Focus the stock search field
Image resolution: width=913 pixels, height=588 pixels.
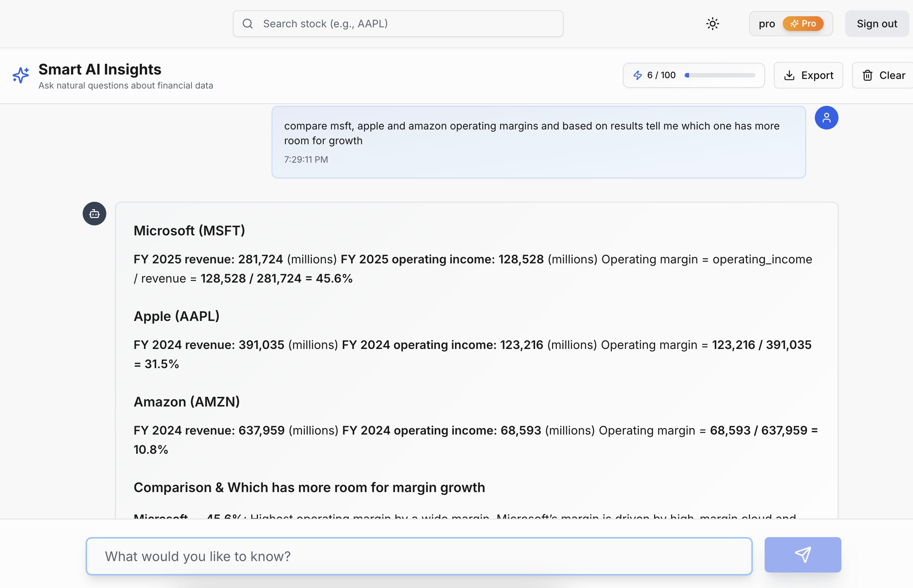click(397, 23)
